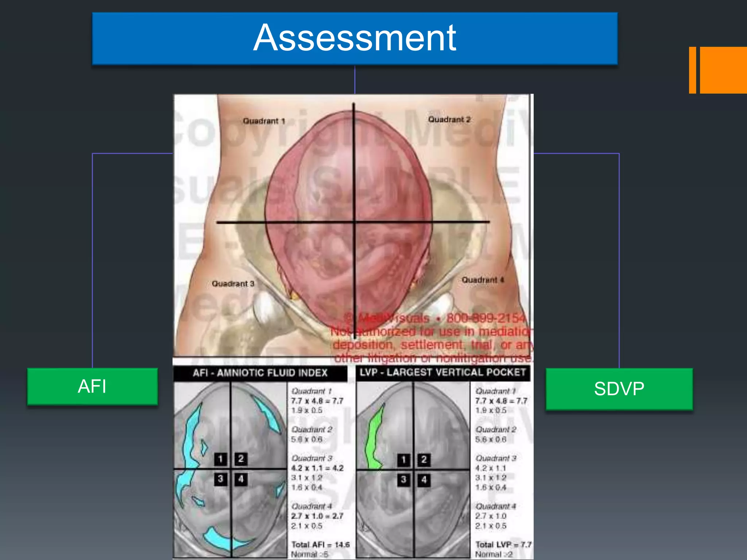Click "2.7 x 1.0 = 2.7" in the AFI column

coord(317,516)
